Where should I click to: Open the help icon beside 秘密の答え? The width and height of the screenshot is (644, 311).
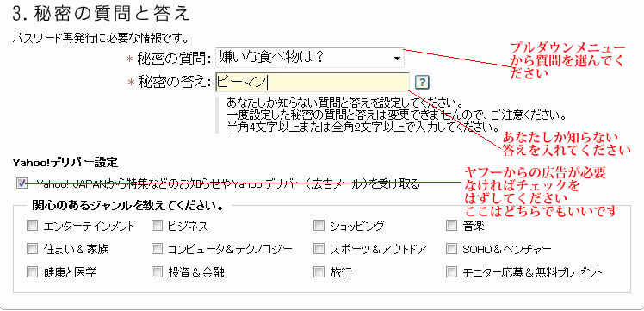click(x=422, y=82)
